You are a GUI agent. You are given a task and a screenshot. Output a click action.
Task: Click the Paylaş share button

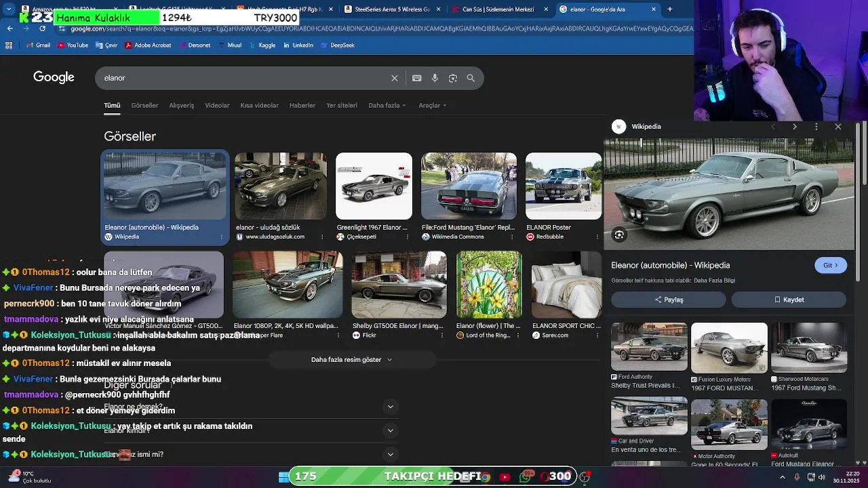click(669, 300)
